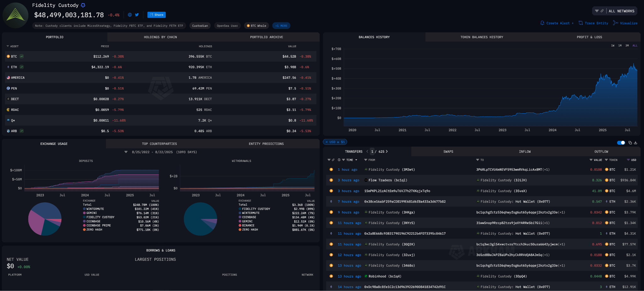Click the withdrawals pie chart

[200, 219]
